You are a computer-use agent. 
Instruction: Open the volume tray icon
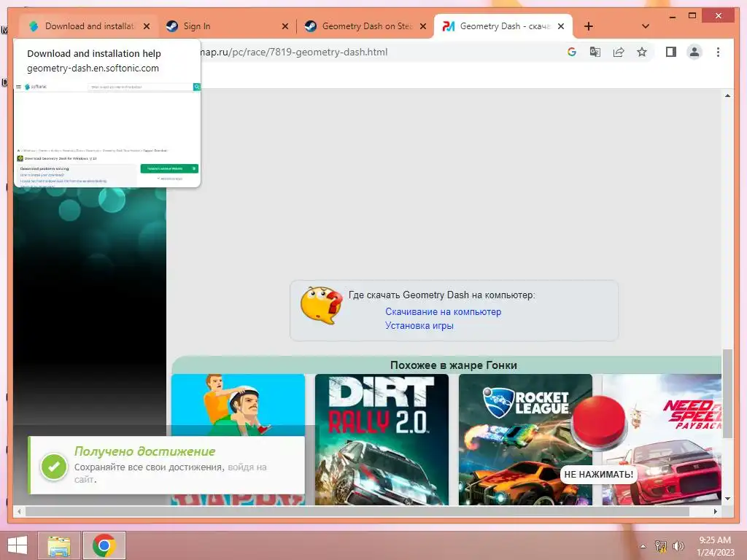(678, 546)
